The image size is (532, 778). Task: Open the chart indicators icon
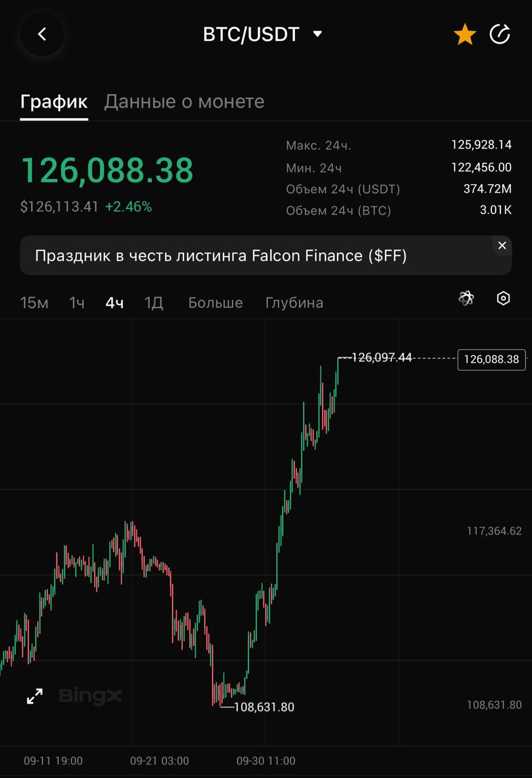pyautogui.click(x=466, y=298)
